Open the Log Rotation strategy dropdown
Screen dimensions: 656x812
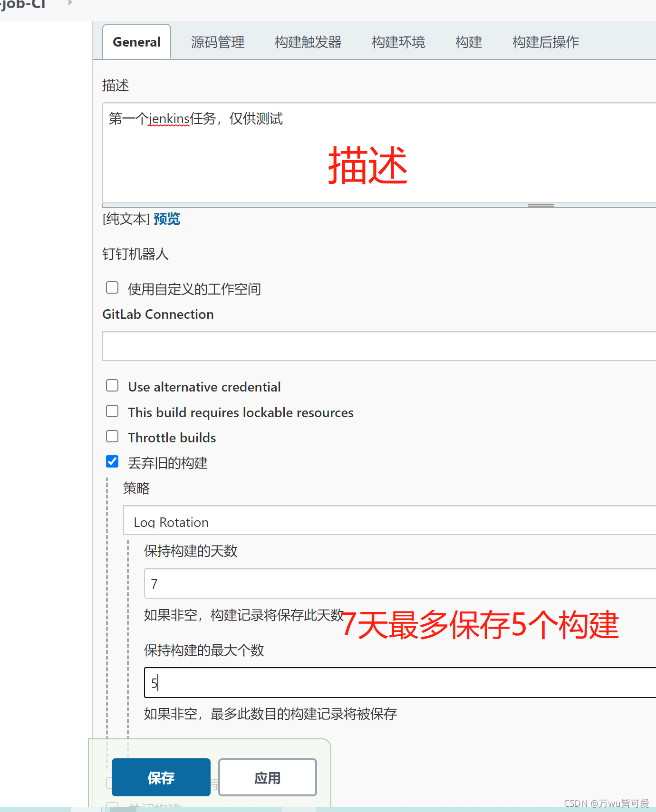pyautogui.click(x=390, y=521)
